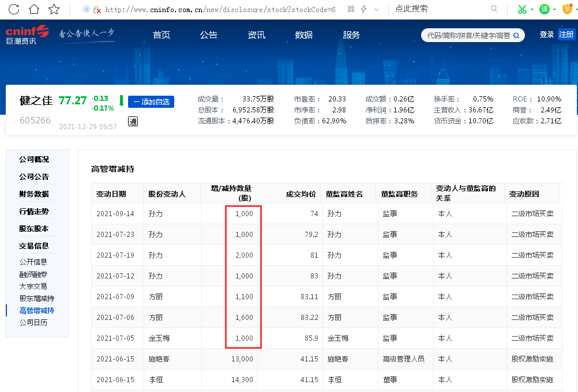
Task: Click the cninfo 巨潮资讯 logo
Action: tap(27, 33)
